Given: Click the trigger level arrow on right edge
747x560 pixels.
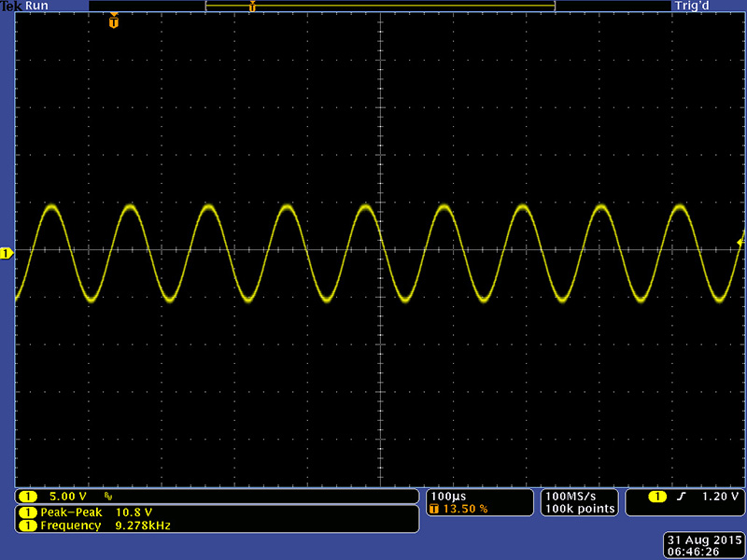Looking at the screenshot, I should (x=740, y=242).
